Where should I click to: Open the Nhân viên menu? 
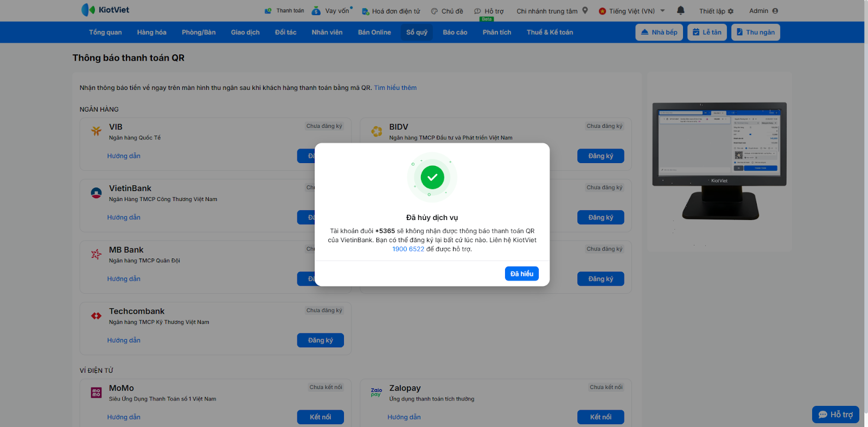pyautogui.click(x=327, y=33)
